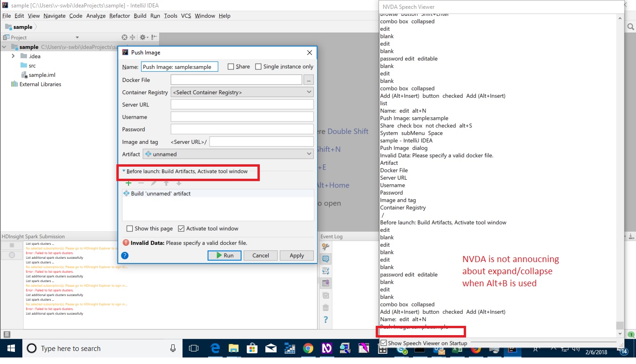Image resolution: width=636 pixels, height=364 pixels.
Task: Open Event Log settings with the wrench icon
Action: click(x=325, y=247)
